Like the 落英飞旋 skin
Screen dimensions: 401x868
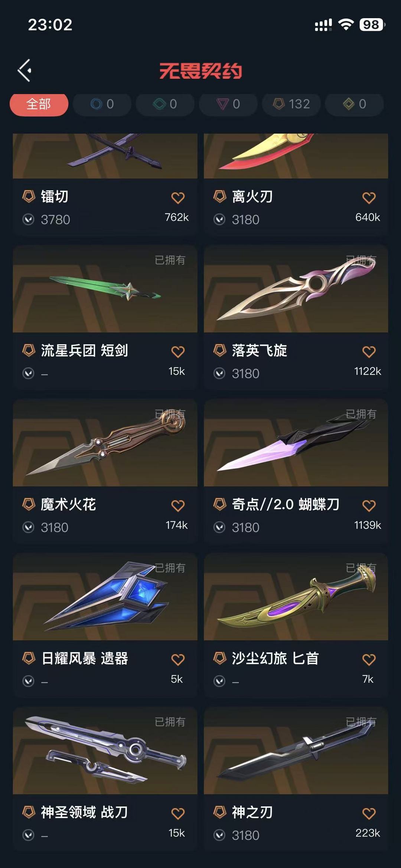[x=369, y=352]
